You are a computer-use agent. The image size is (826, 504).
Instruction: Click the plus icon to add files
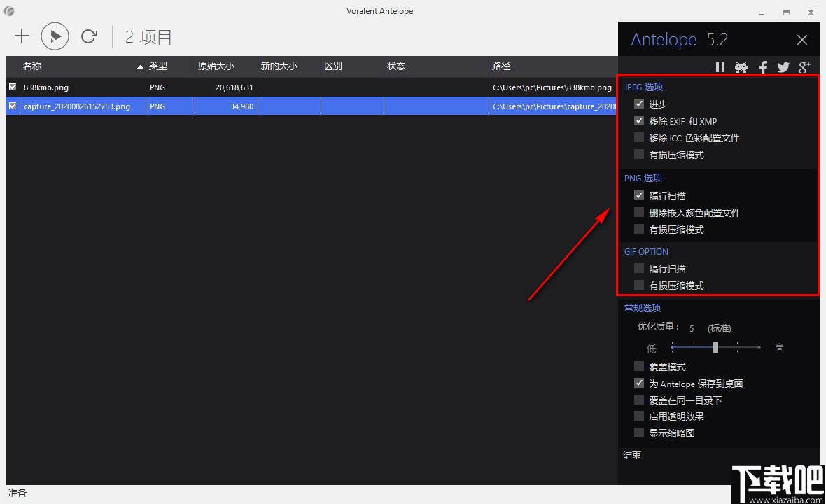tap(22, 36)
